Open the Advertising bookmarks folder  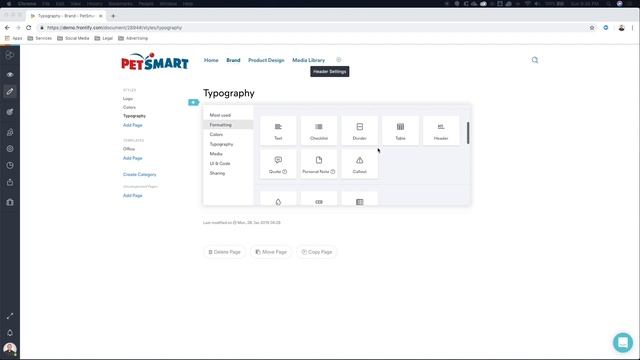[x=133, y=38]
